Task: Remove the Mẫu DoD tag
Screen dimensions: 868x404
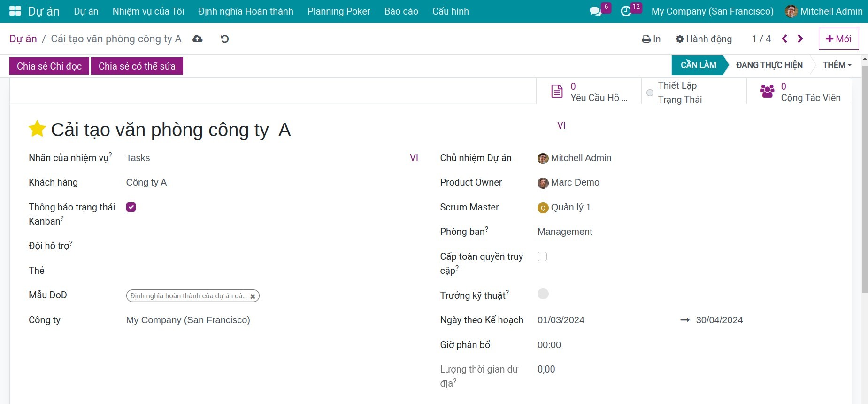Action: tap(253, 296)
